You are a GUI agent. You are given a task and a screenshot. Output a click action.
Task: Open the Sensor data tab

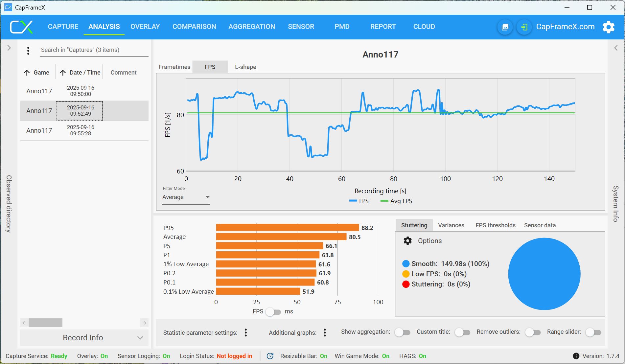pyautogui.click(x=540, y=225)
